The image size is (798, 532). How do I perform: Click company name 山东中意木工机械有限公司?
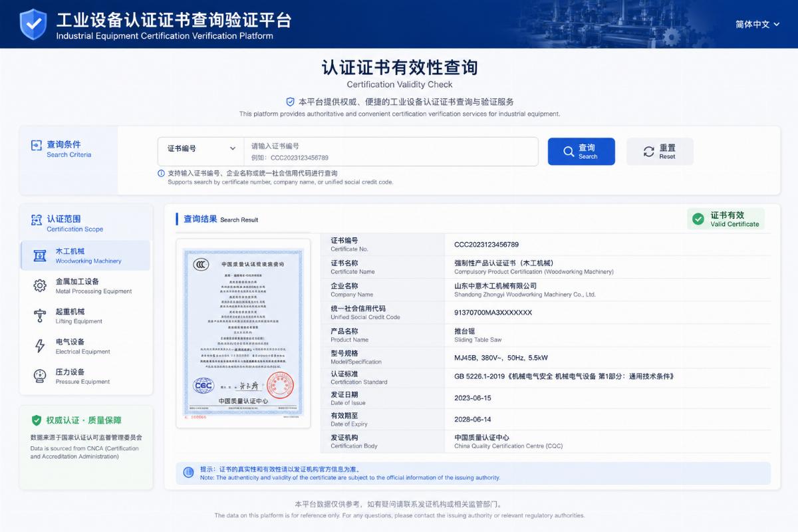click(495, 286)
